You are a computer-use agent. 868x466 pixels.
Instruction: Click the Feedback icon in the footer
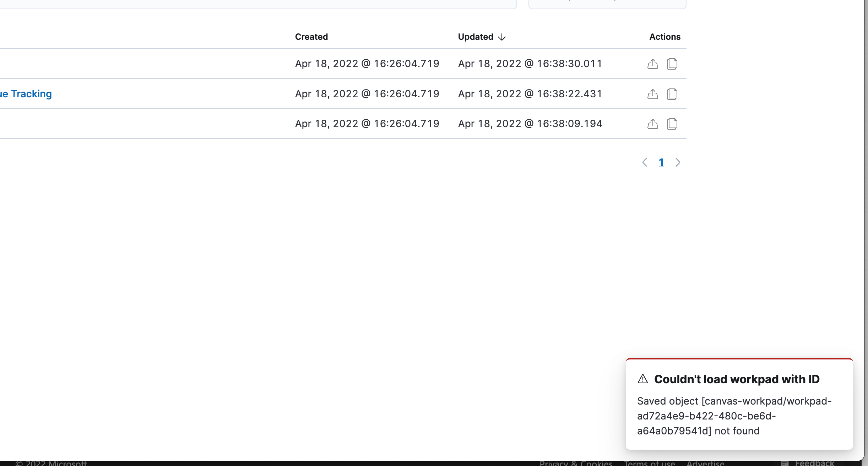point(785,463)
